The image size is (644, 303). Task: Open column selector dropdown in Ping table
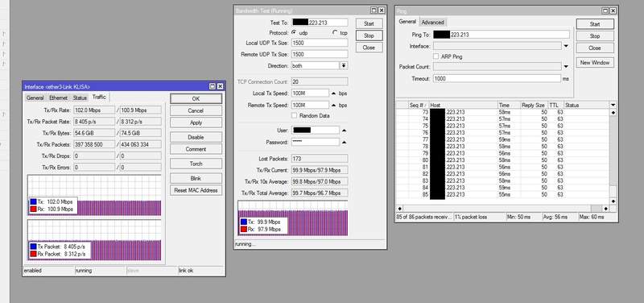(613, 106)
